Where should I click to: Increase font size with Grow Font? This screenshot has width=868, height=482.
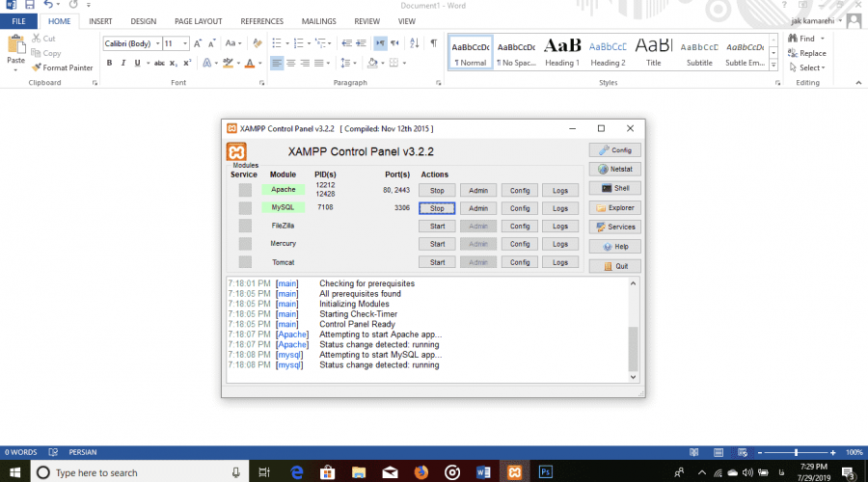tap(198, 43)
